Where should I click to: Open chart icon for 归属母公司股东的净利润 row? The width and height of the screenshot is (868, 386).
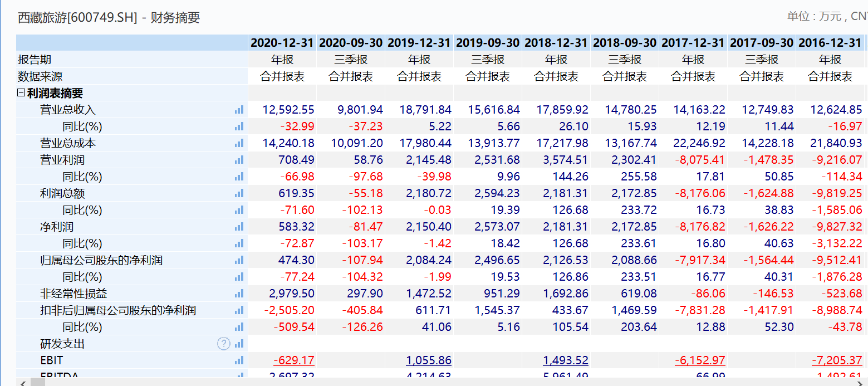[x=239, y=261]
